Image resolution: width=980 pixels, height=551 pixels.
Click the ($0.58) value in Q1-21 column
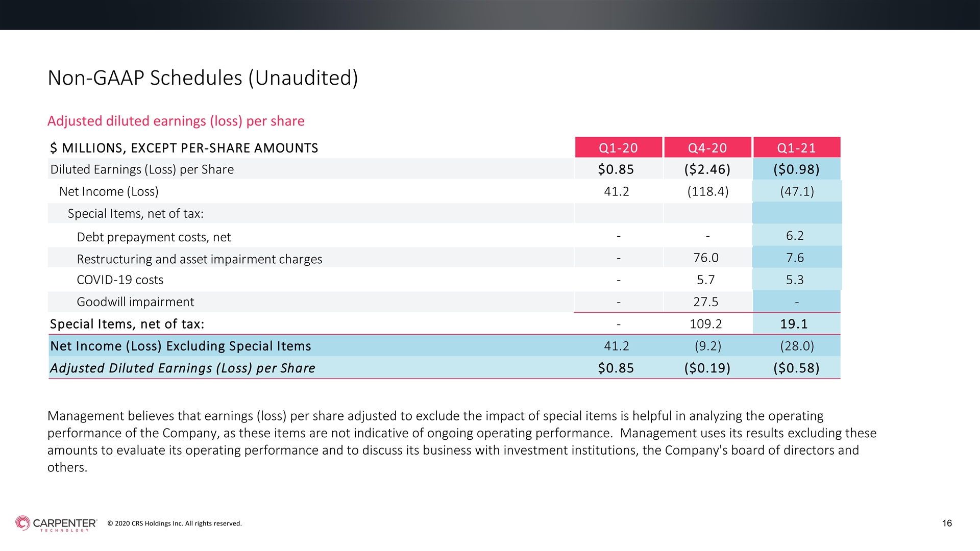pos(796,368)
